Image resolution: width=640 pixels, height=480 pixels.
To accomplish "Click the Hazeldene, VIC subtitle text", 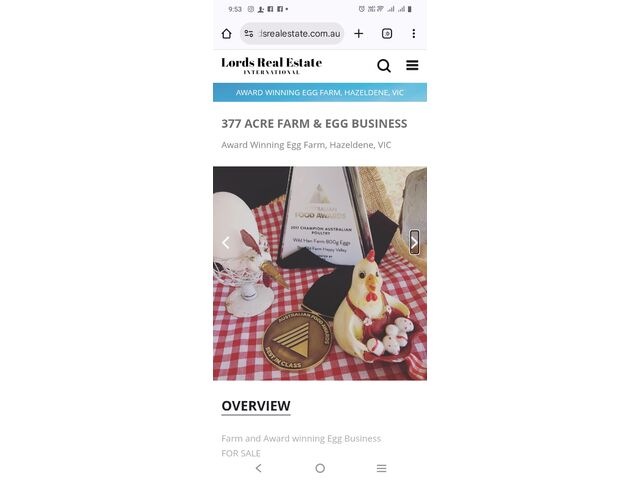I will (x=306, y=145).
